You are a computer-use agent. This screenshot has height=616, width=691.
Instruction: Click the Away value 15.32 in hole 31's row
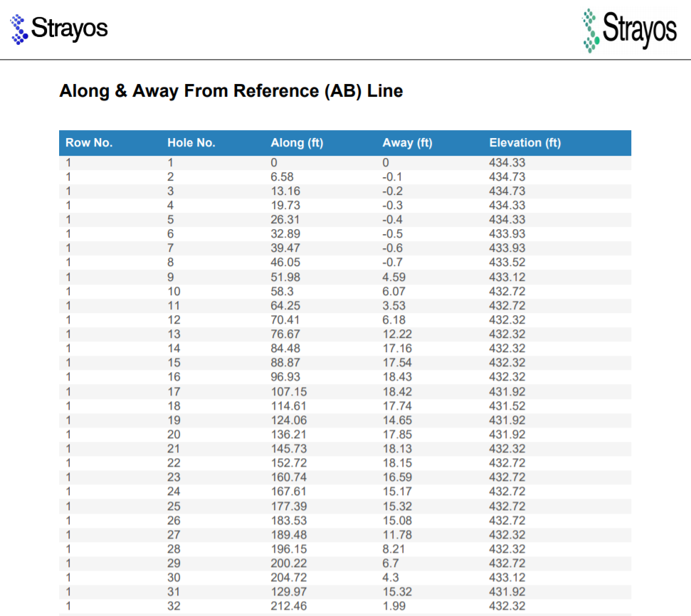coord(397,592)
